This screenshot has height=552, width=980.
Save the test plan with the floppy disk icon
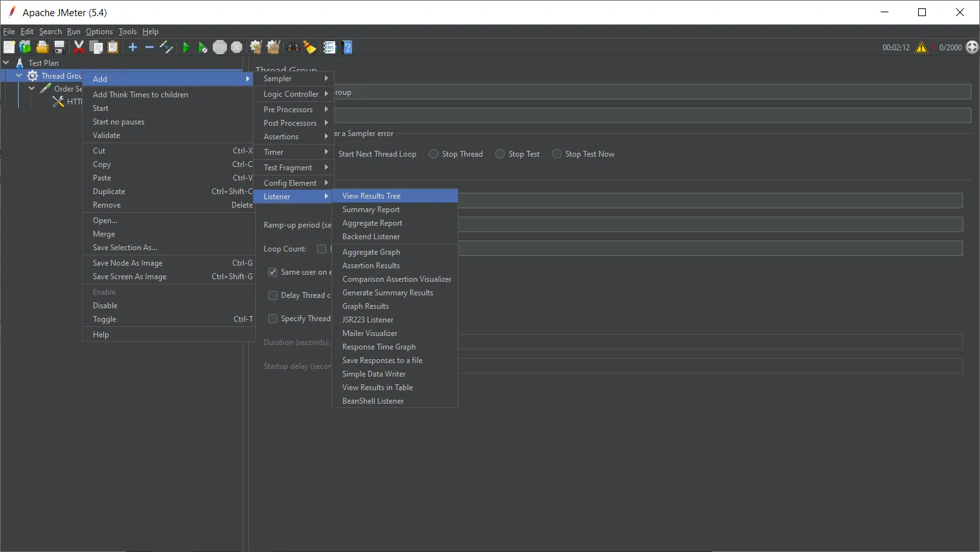59,47
